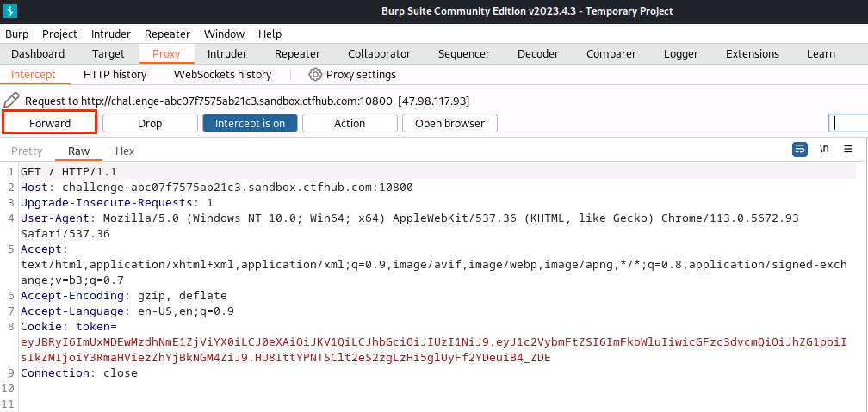Switch to the Intruder tool tab
Viewport: 868px width, 412px height.
point(227,53)
